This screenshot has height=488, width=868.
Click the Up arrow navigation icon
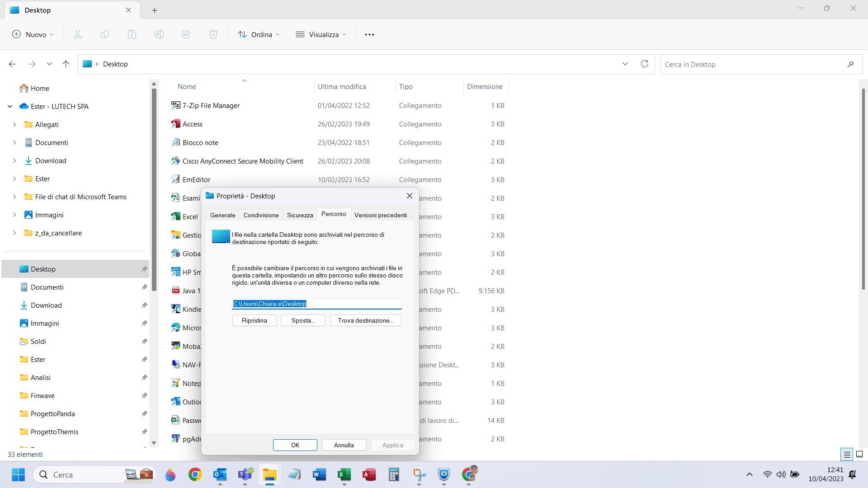point(66,64)
